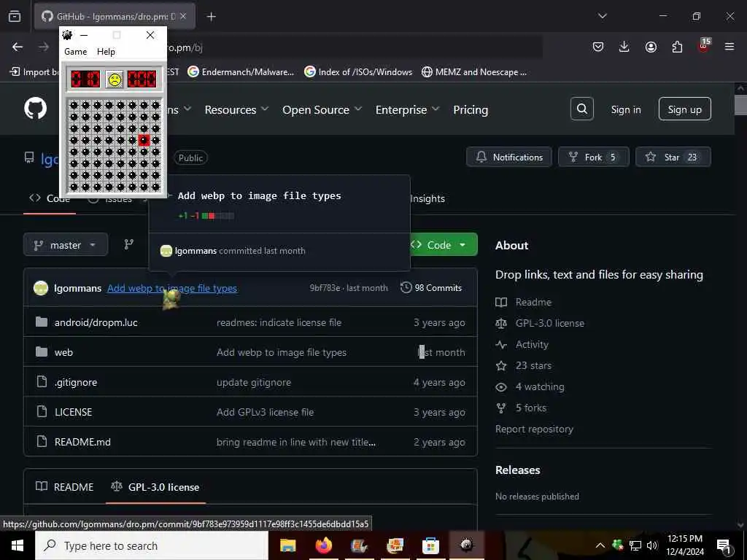The height and width of the screenshot is (560, 747).
Task: Go back with browser back arrow
Action: click(x=18, y=47)
